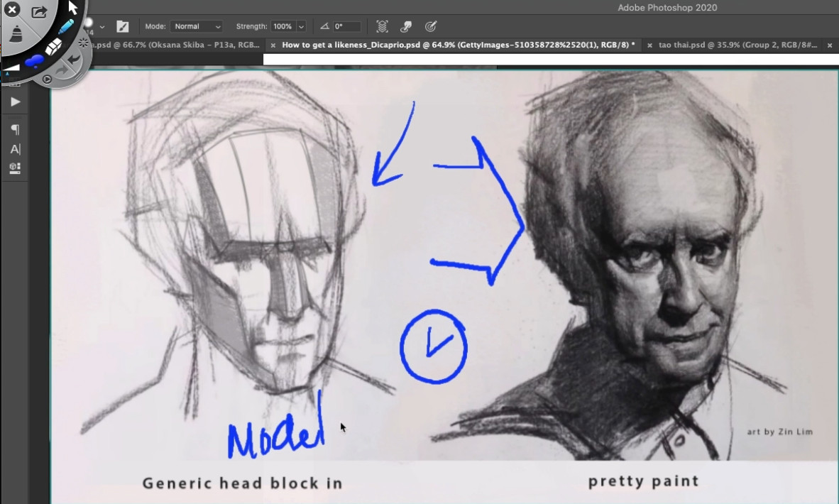Toggle the pressure-sensitivity target icon

[431, 26]
